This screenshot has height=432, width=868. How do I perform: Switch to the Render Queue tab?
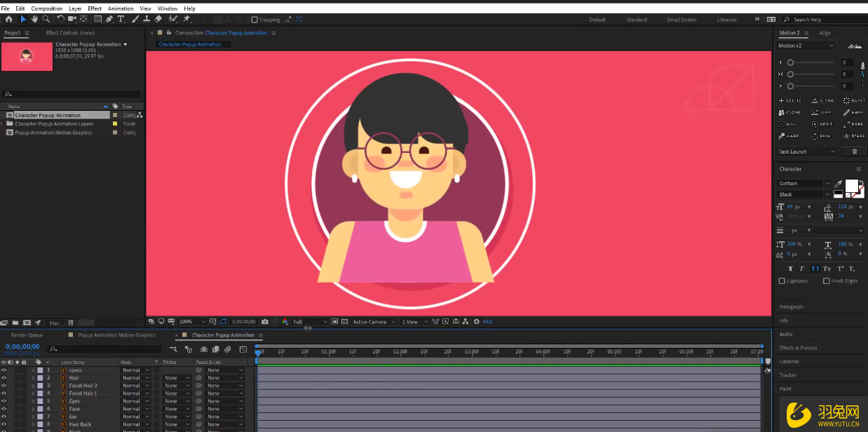coord(27,335)
